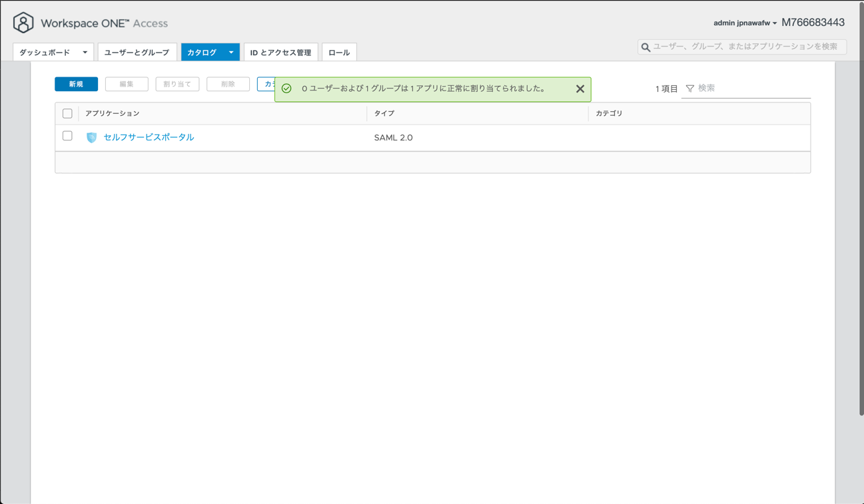Expand the カタログ dropdown arrow
The image size is (864, 504).
231,52
